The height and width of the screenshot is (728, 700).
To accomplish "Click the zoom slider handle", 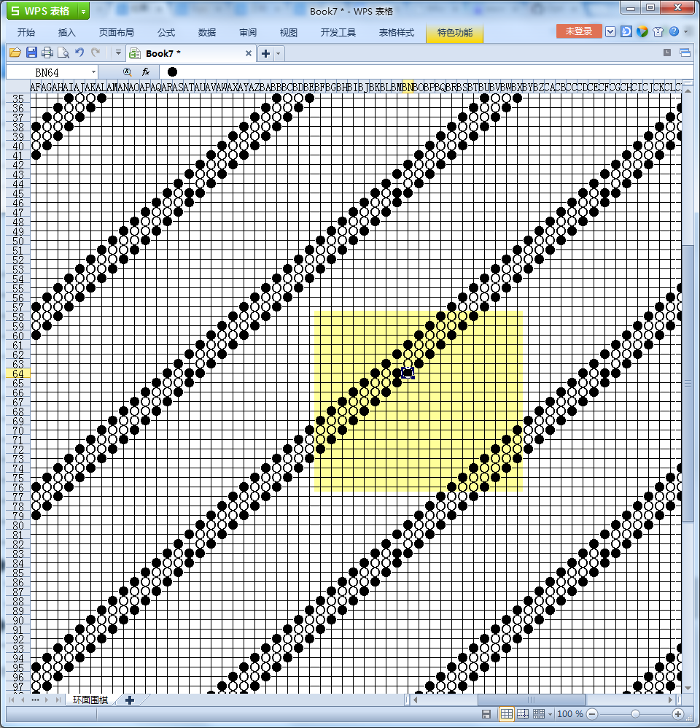I will click(636, 713).
